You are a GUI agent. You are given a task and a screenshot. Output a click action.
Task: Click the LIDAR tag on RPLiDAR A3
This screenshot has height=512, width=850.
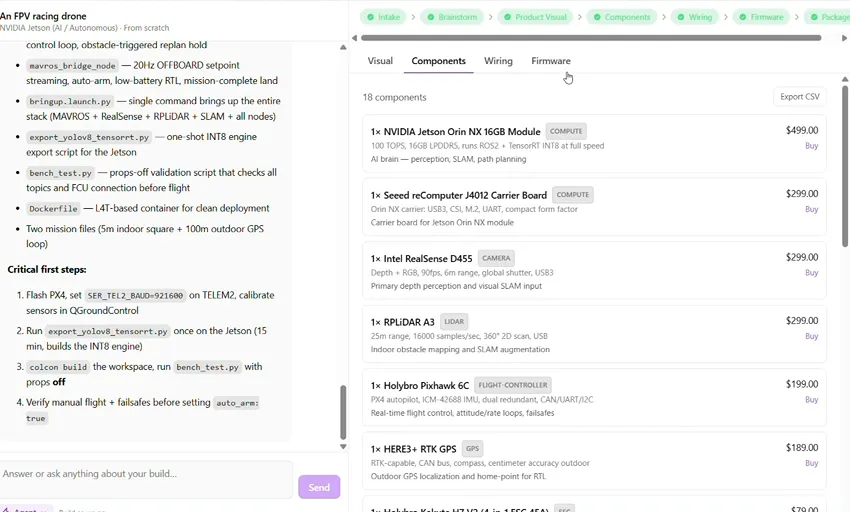click(454, 322)
